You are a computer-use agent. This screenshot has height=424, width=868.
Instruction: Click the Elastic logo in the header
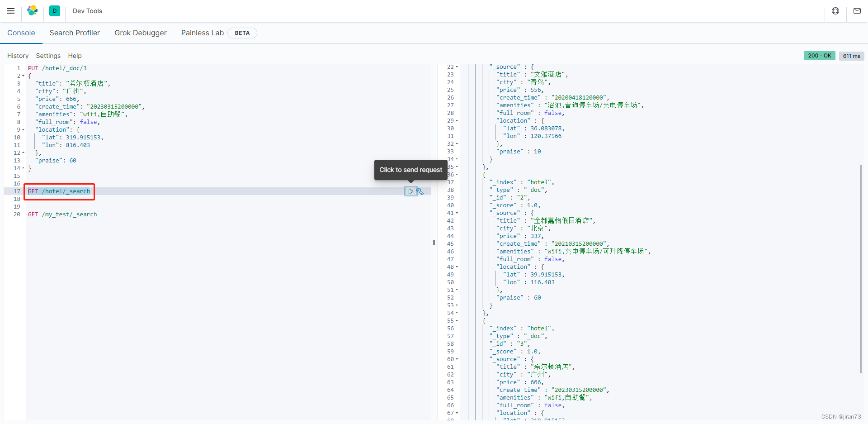(32, 10)
